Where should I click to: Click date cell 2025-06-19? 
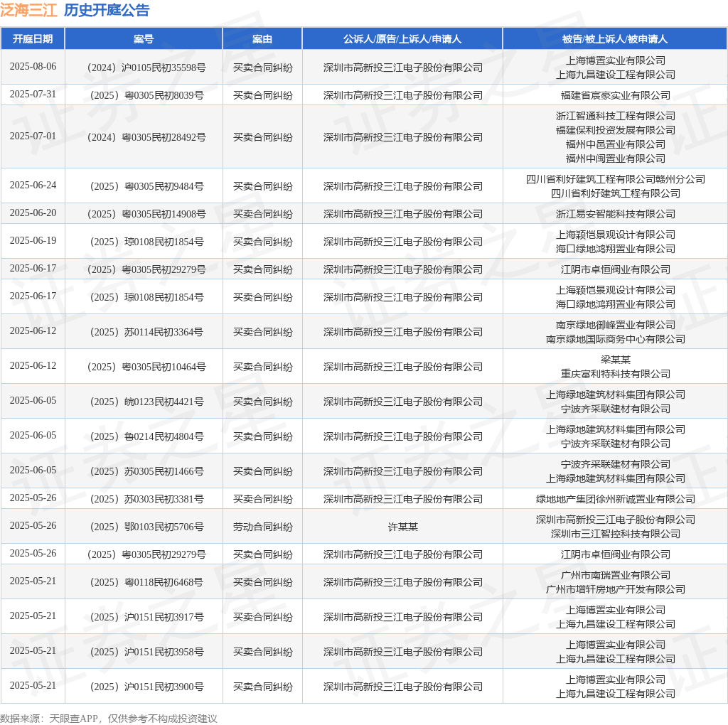(x=33, y=241)
